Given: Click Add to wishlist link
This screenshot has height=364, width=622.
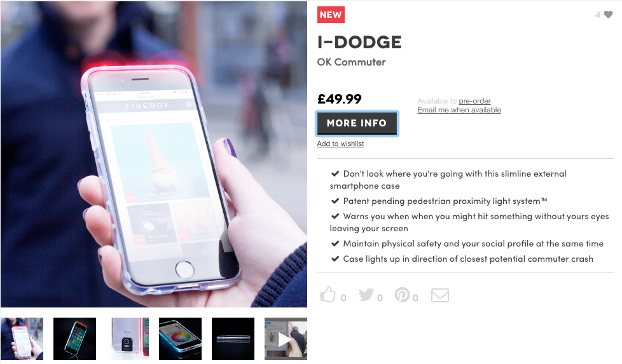Looking at the screenshot, I should point(340,144).
